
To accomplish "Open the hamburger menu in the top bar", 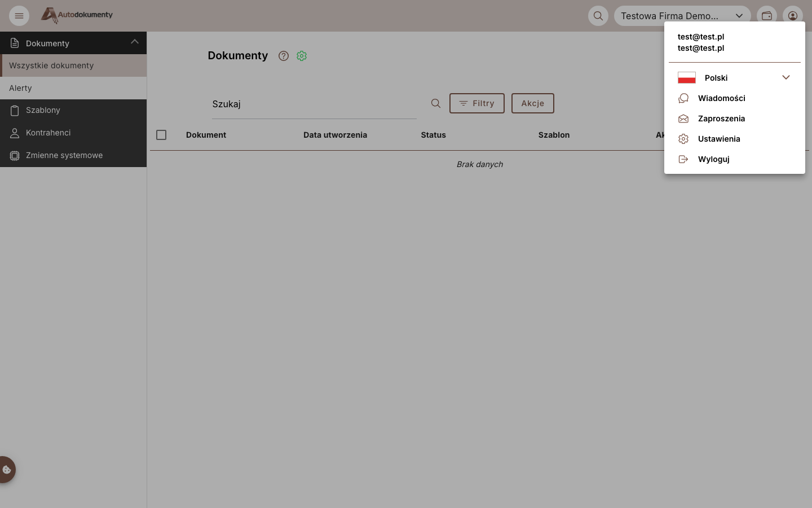I will [19, 16].
